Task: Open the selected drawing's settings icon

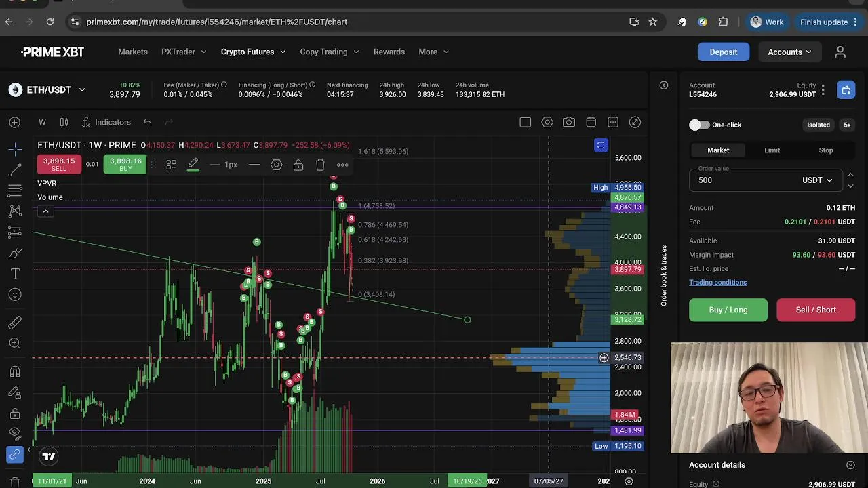Action: (276, 165)
